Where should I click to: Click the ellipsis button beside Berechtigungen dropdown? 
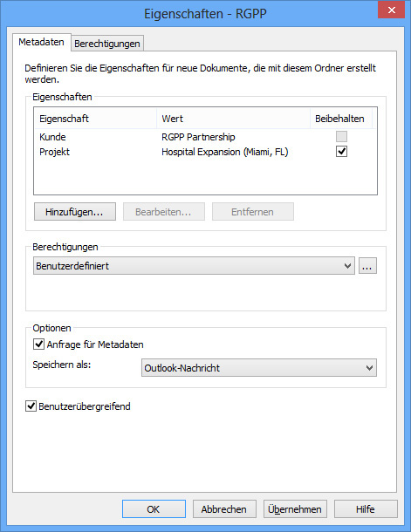pos(367,266)
